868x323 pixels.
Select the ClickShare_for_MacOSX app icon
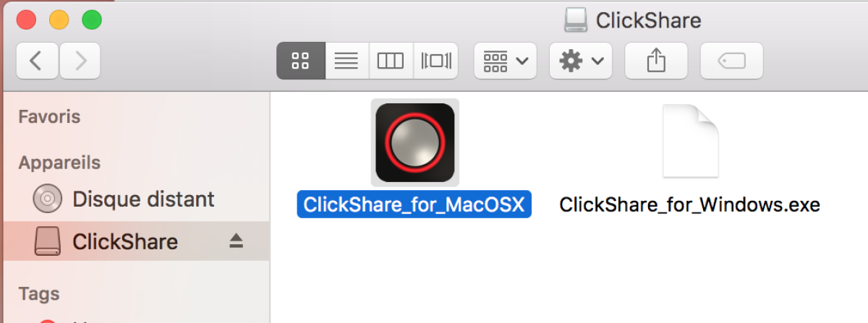tap(415, 142)
